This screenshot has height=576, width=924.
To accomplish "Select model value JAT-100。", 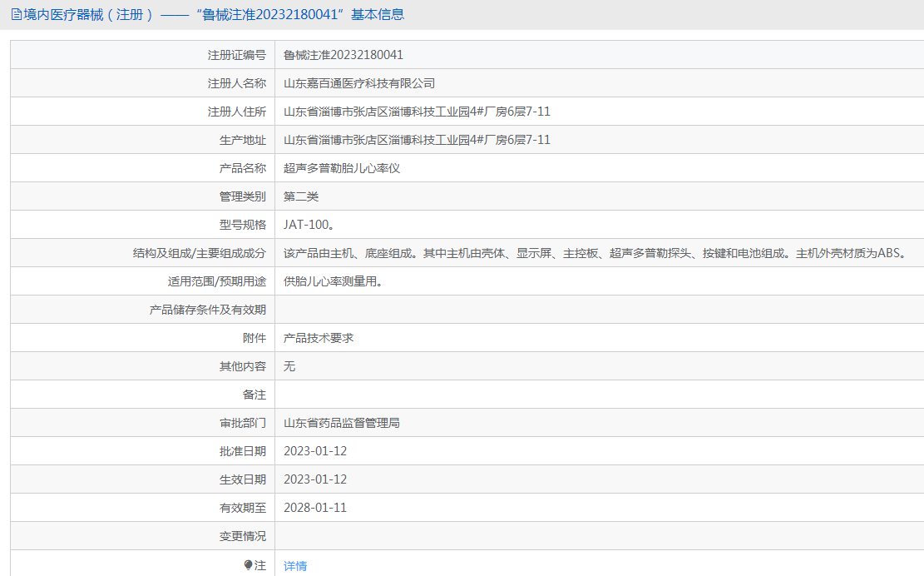I will pos(310,225).
